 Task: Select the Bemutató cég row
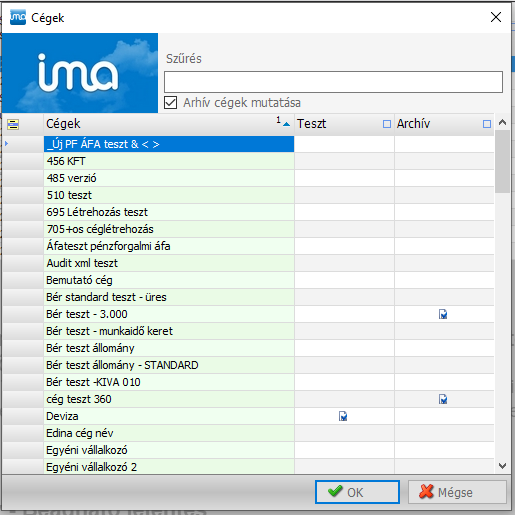pos(248,280)
